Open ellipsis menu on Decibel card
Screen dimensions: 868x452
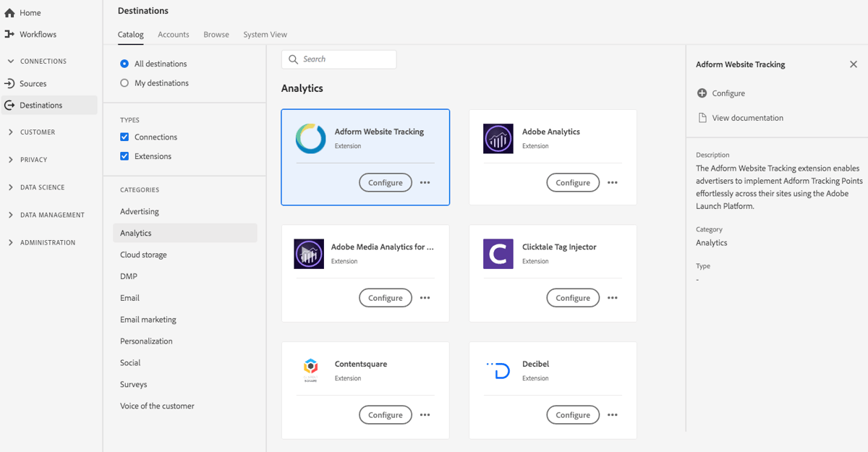tap(612, 414)
